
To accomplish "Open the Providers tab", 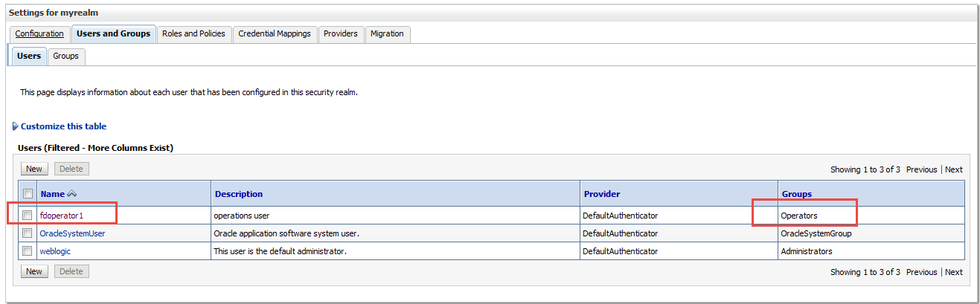I will 341,33.
